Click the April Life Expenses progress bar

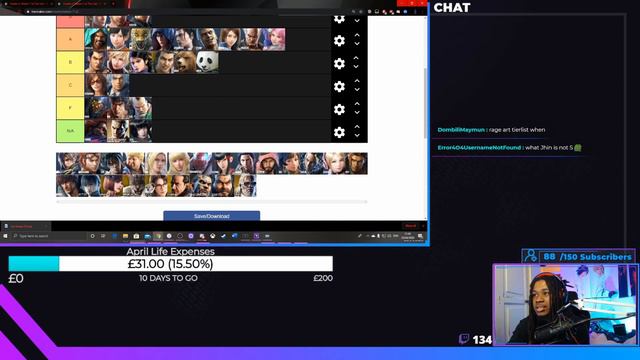[171, 264]
